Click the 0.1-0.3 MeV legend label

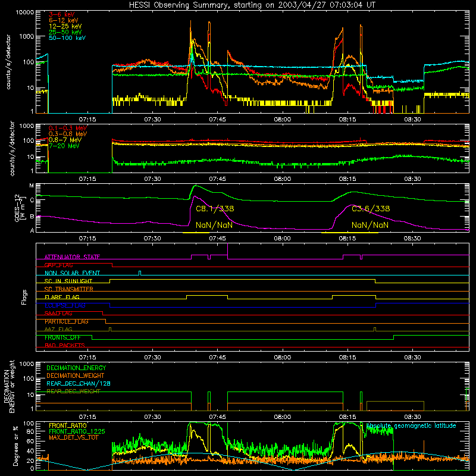(68, 128)
